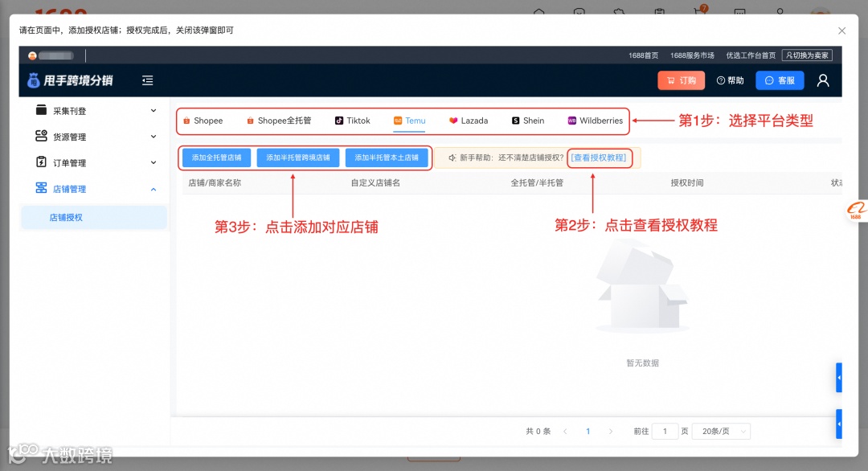
Task: Click the 店铺管理 sidebar icon
Action: [x=41, y=188]
